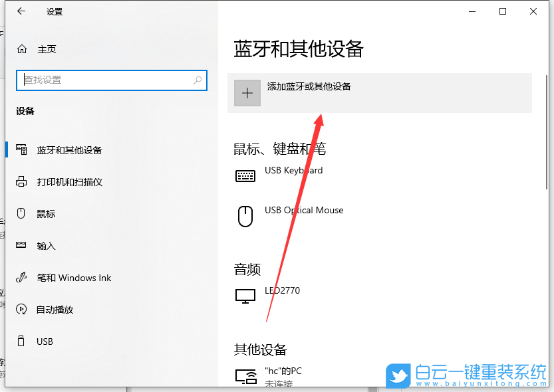Click the magnifier icon in the search box
The height and width of the screenshot is (392, 554).
(197, 80)
